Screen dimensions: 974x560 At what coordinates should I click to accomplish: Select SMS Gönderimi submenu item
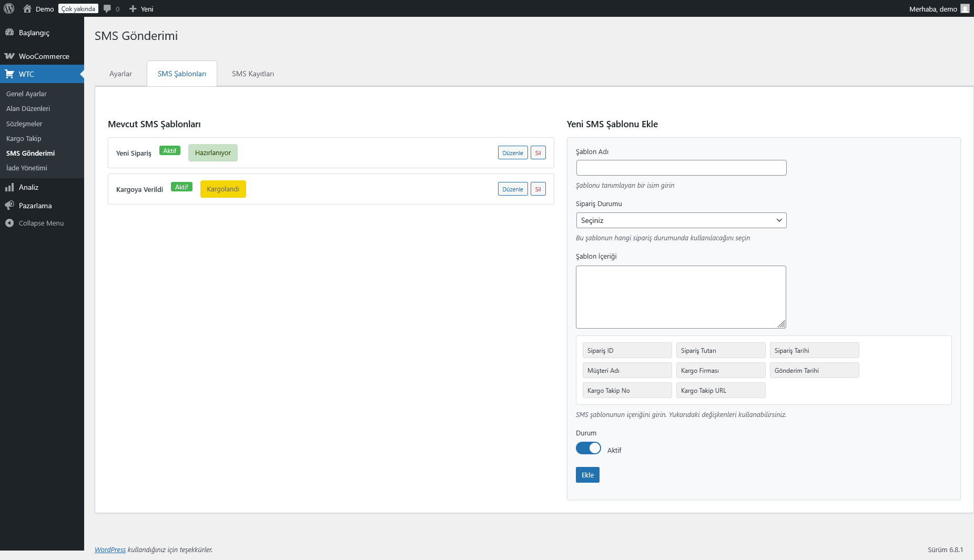(31, 153)
